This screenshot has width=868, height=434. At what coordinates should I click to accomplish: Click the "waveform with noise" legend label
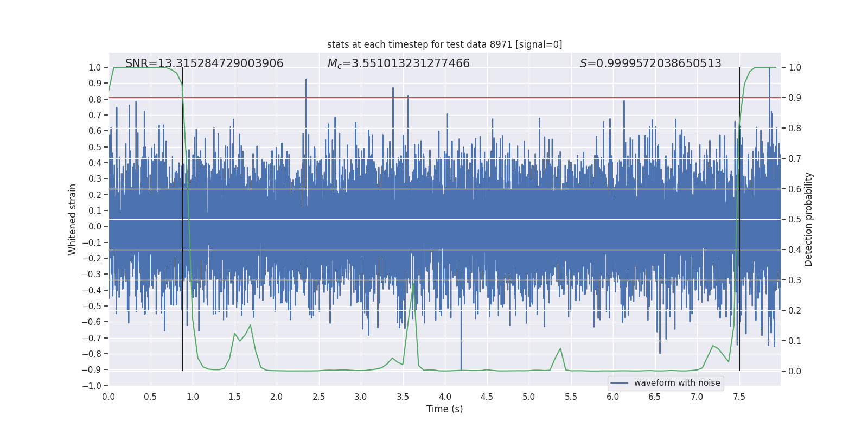(x=676, y=383)
